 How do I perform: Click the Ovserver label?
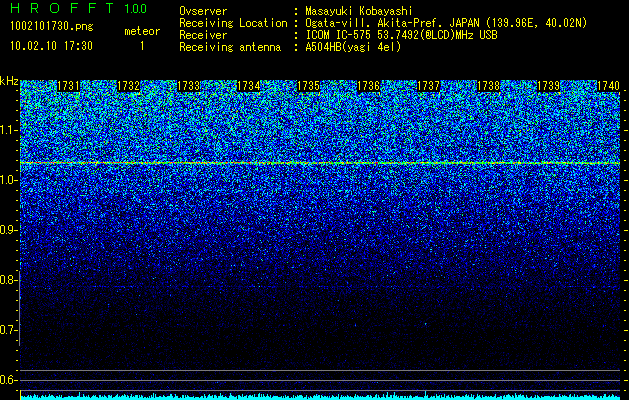[203, 11]
